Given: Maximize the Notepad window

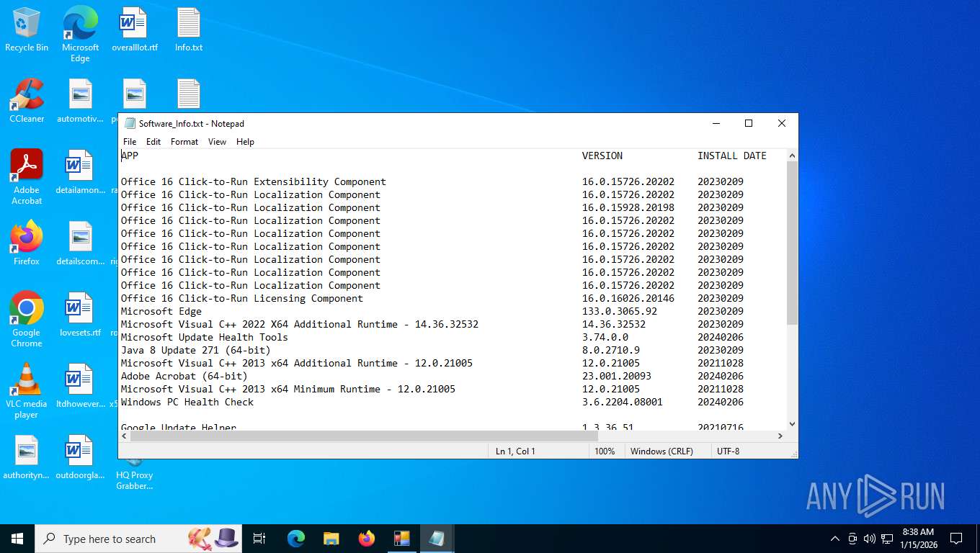Looking at the screenshot, I should (749, 123).
